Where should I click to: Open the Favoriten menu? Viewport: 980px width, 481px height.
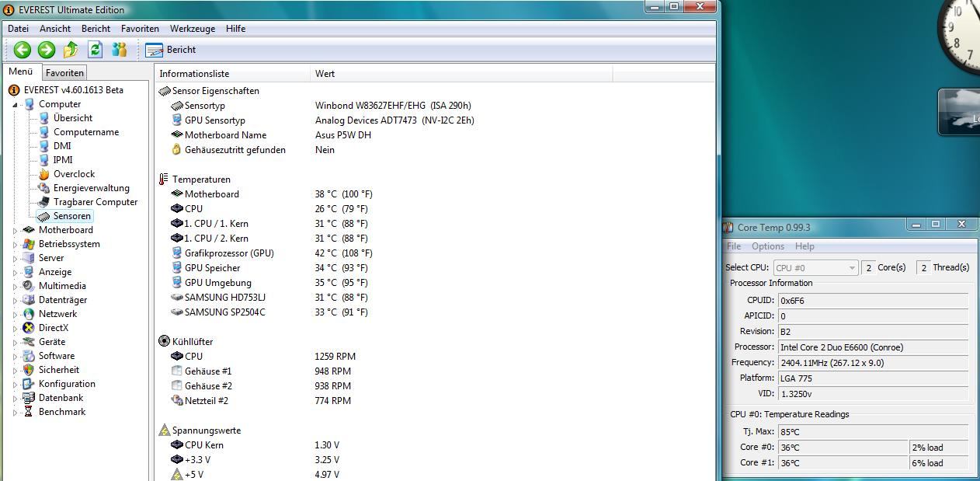(140, 29)
